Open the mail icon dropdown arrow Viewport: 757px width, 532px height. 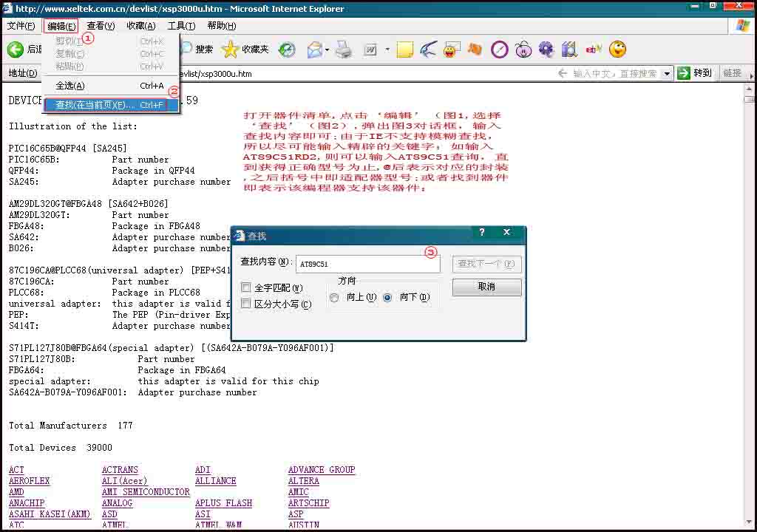click(327, 50)
